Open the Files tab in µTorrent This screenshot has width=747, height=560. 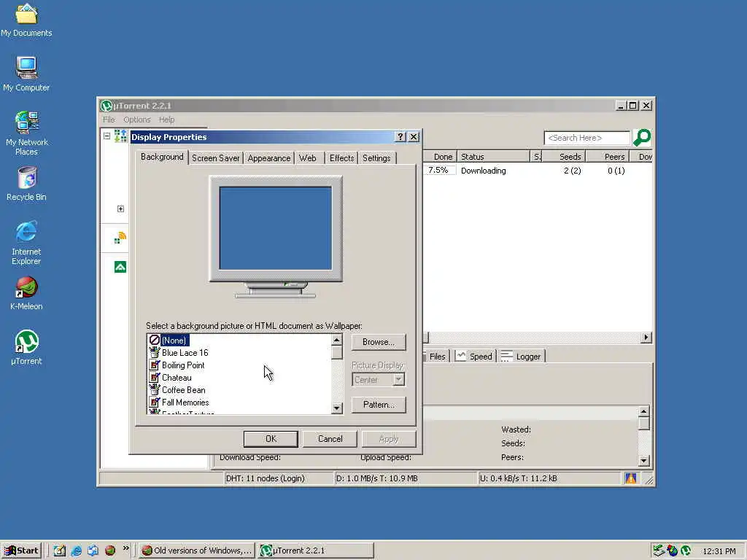pyautogui.click(x=436, y=356)
